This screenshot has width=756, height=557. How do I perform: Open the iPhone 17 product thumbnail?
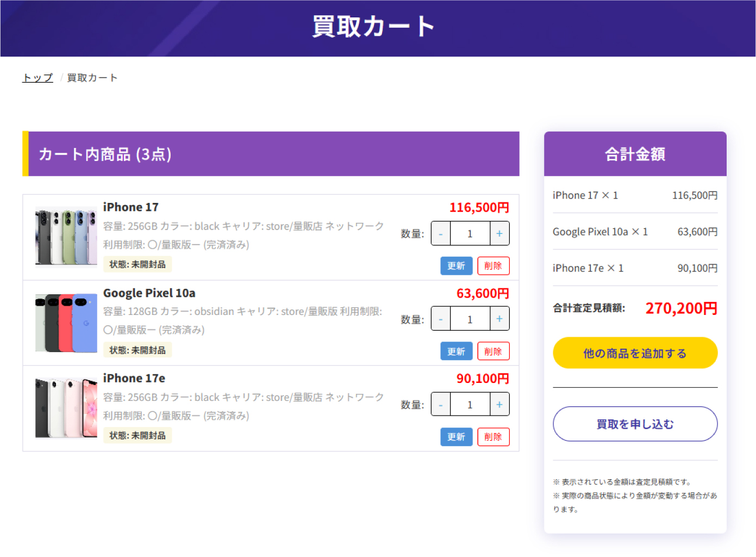tap(66, 237)
